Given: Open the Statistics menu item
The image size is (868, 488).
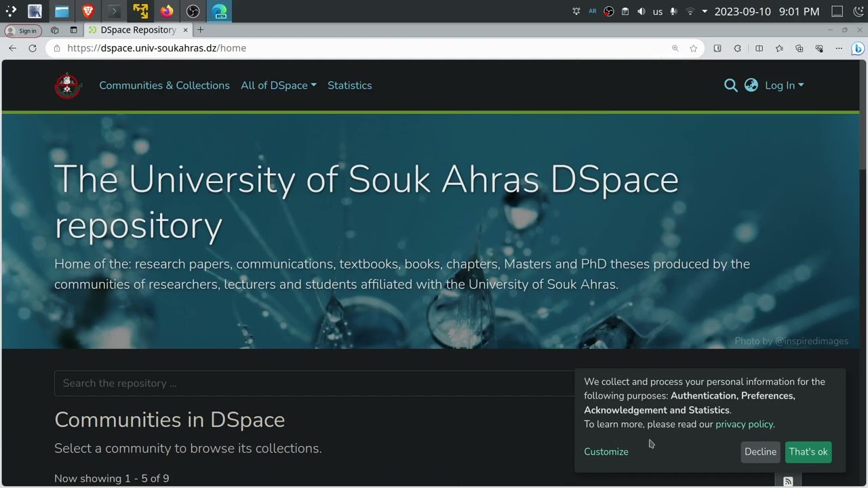Looking at the screenshot, I should [350, 85].
